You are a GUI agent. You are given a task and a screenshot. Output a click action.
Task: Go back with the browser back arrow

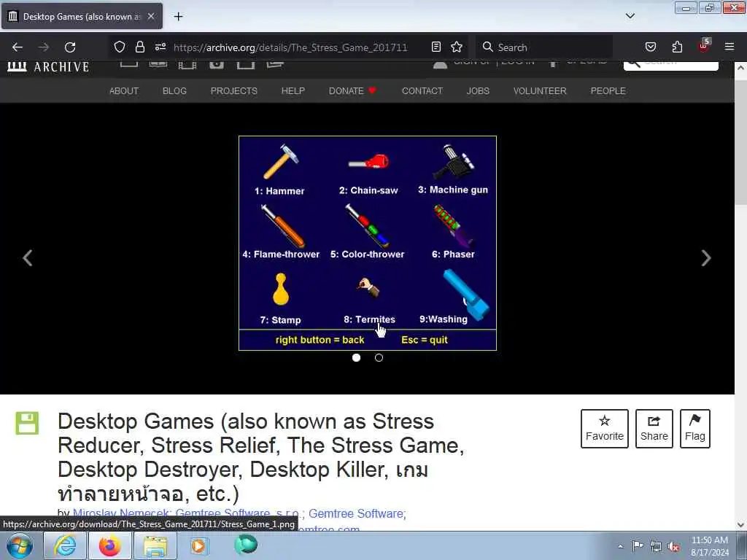tap(18, 47)
